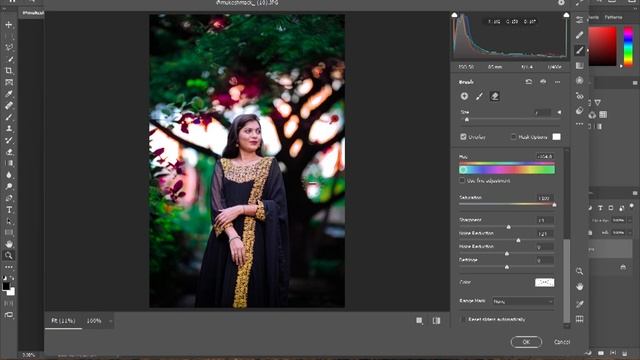This screenshot has width=640, height=360.
Task: Switch to the Patterns tab
Action: (613, 17)
